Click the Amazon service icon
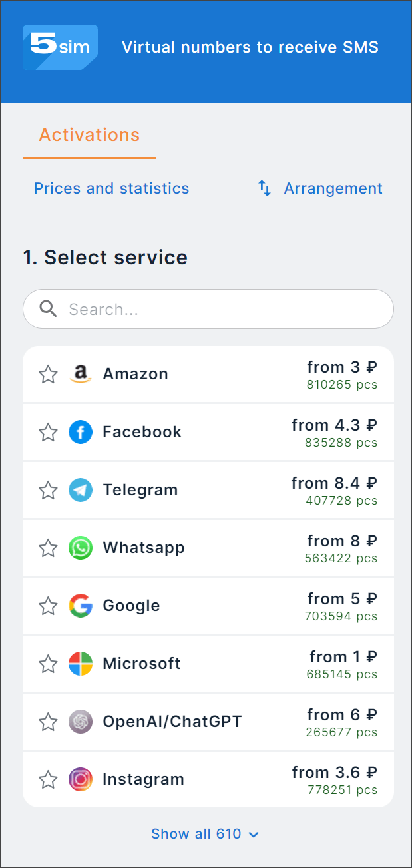412x868 pixels. [81, 375]
